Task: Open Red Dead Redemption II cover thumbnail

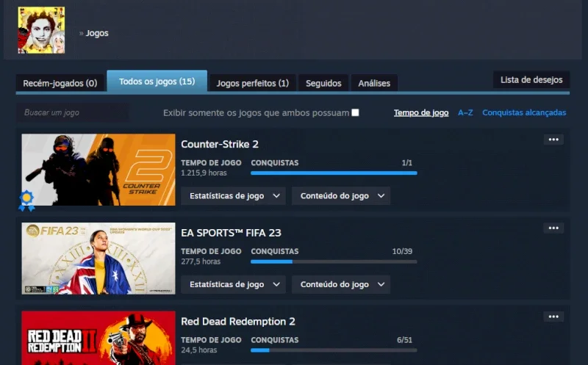Action: pyautogui.click(x=98, y=338)
